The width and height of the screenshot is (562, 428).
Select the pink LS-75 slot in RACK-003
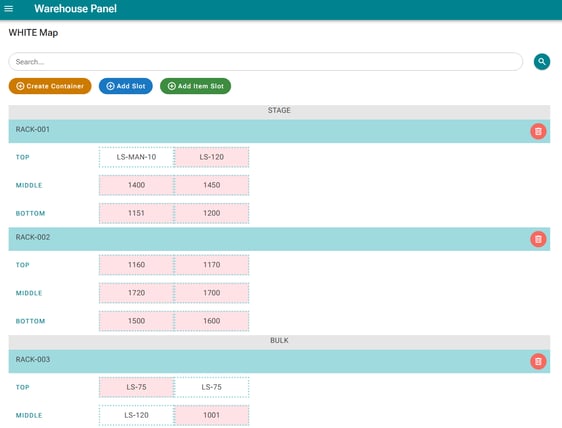click(137, 387)
